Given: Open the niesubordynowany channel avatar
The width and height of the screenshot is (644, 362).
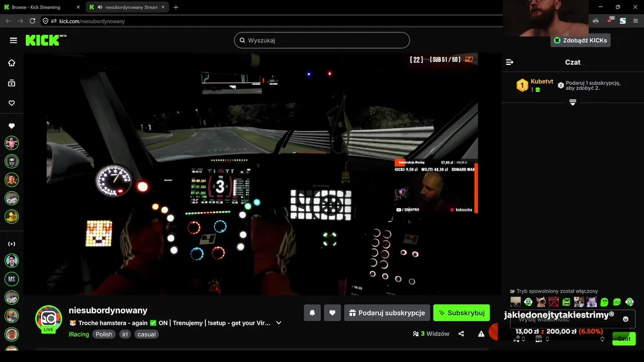Looking at the screenshot, I should pos(48,319).
